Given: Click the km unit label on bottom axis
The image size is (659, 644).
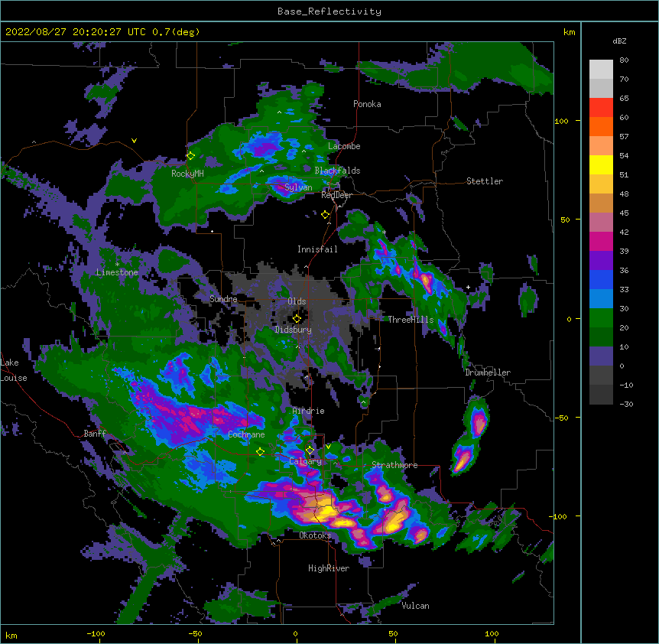Looking at the screenshot, I should (x=11, y=635).
